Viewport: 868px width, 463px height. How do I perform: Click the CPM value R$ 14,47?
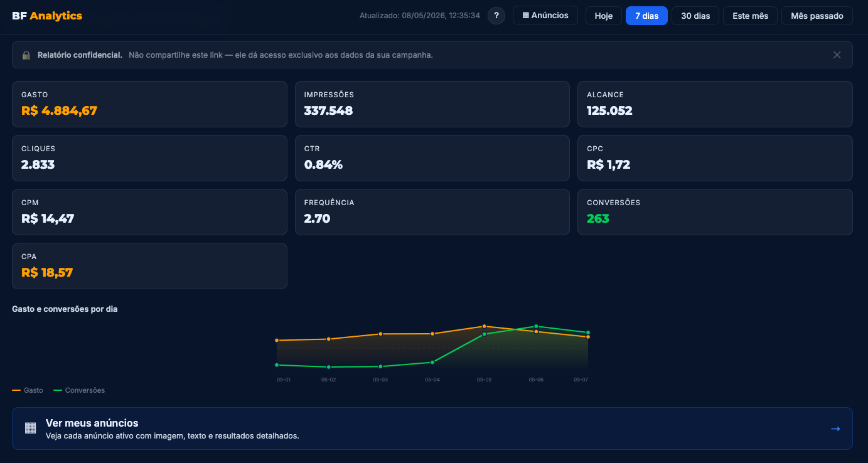48,219
